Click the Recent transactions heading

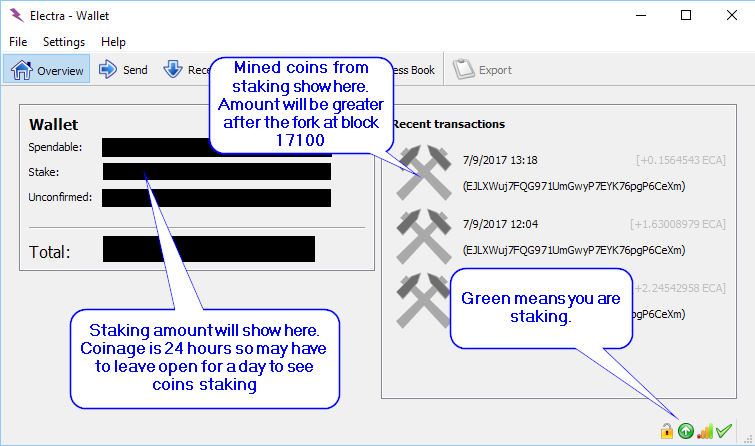[449, 124]
